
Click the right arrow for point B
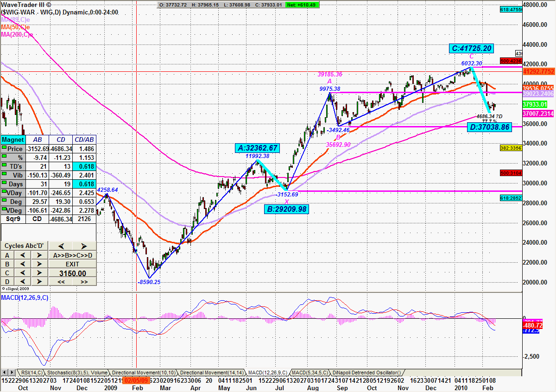pyautogui.click(x=39, y=264)
